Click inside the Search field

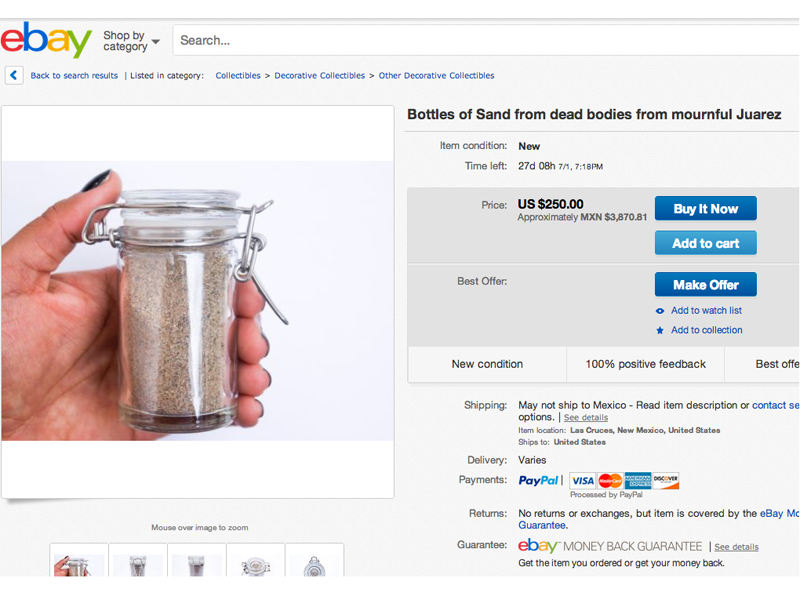480,41
